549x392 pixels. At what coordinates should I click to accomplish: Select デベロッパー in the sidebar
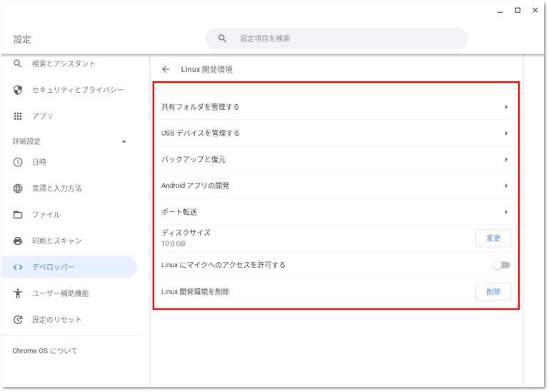[69, 267]
